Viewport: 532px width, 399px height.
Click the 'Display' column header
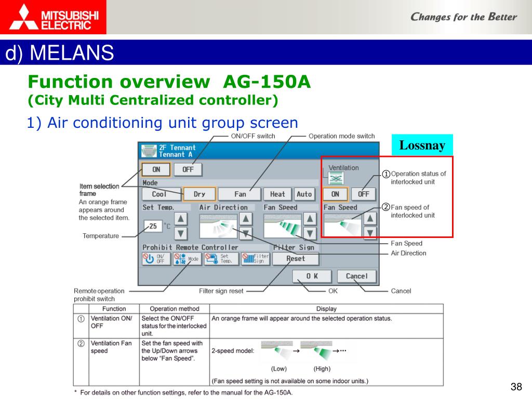[326, 309]
